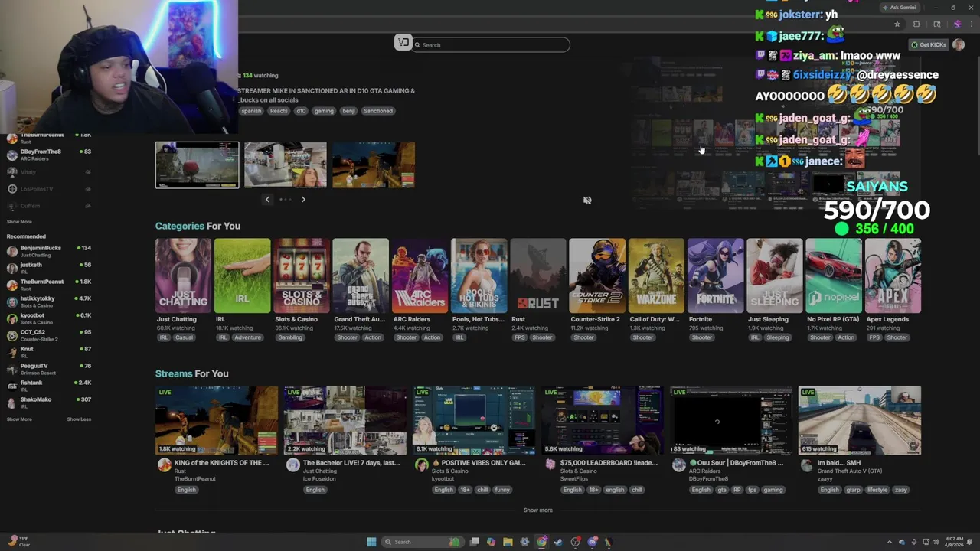Open the Call of Duty Warzone category card

point(656,275)
